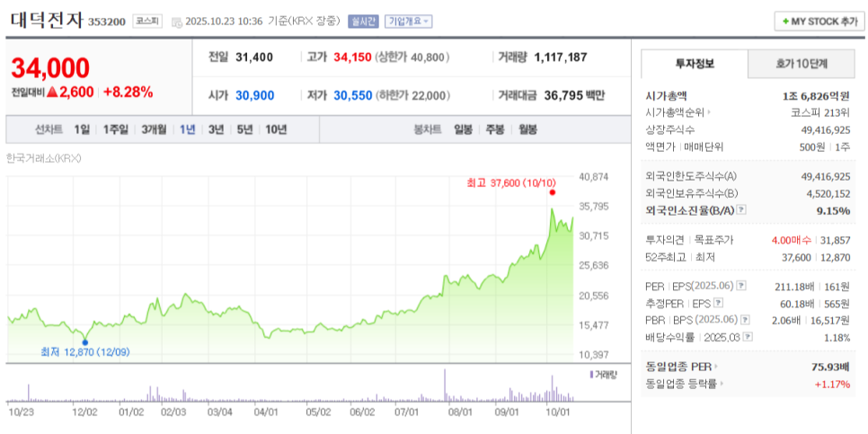The image size is (868, 434).
Task: Click 동일업종 등락률 value +1.17%
Action: (832, 383)
